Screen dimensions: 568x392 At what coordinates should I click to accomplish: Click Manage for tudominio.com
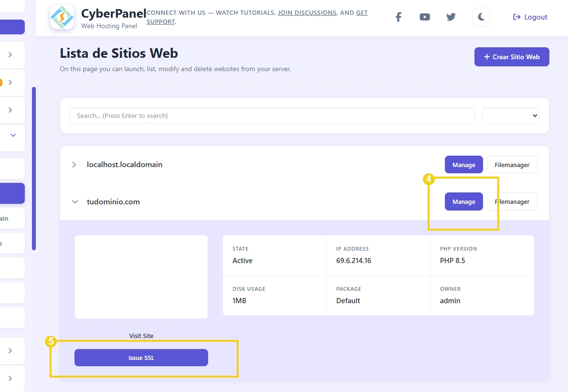[x=463, y=201]
